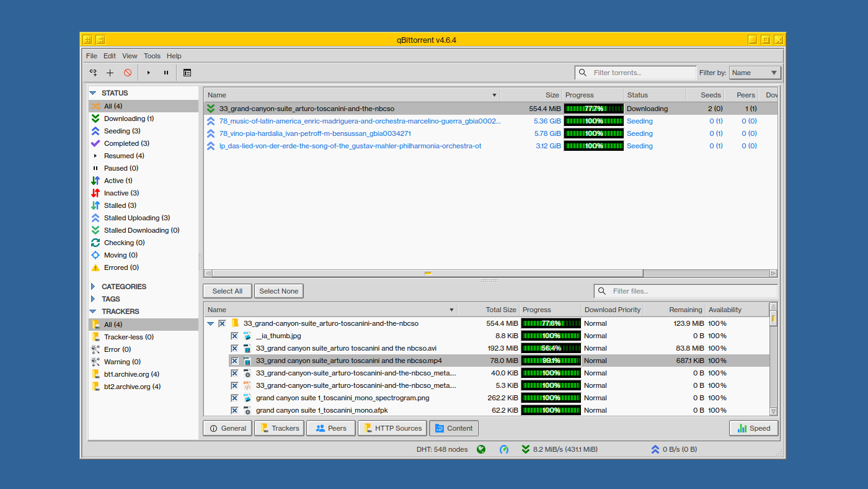
Task: Click the Add Torrent Link toolbar icon
Action: (93, 73)
